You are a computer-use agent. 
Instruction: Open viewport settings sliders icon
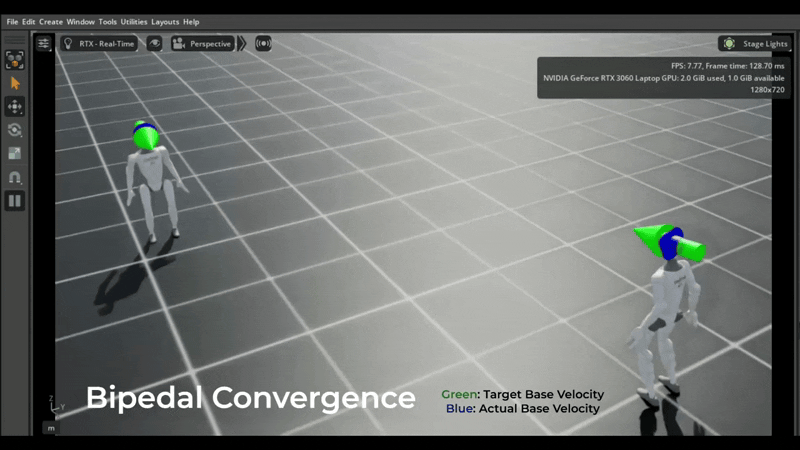[x=44, y=44]
